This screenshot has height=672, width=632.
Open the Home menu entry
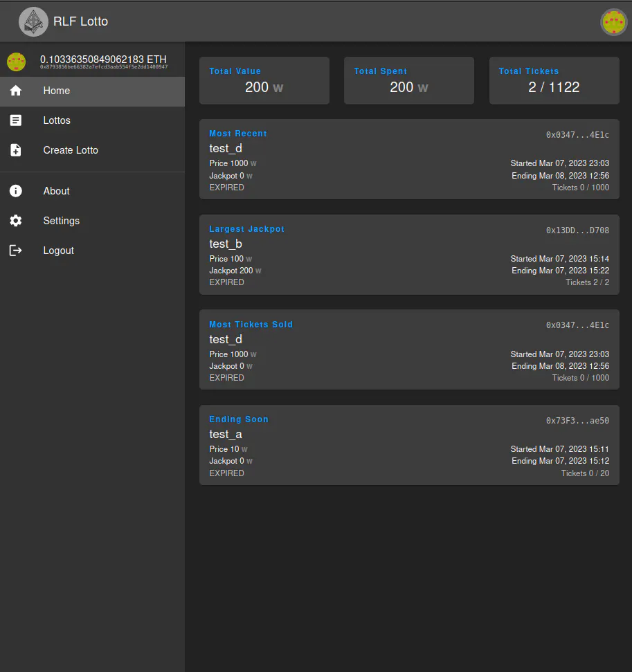[x=56, y=91]
